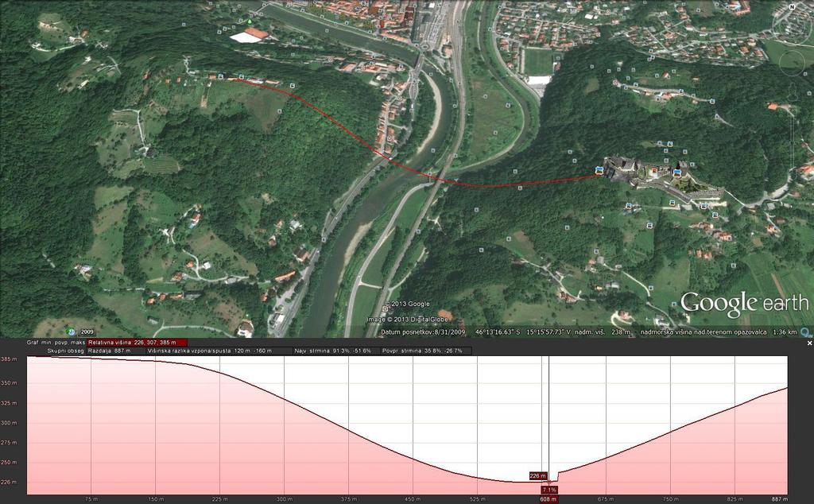Select the red Relativna višina stats label
814x504 pixels.
click(137, 343)
